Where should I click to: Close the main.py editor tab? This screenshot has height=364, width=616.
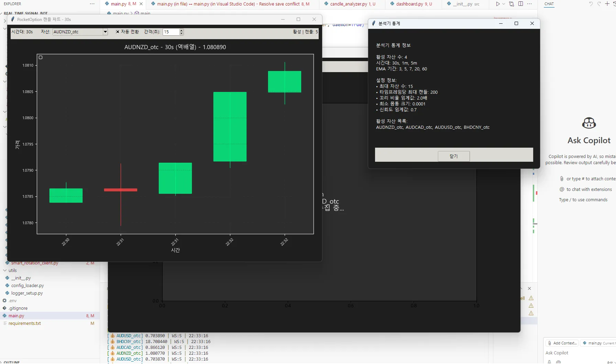(141, 4)
